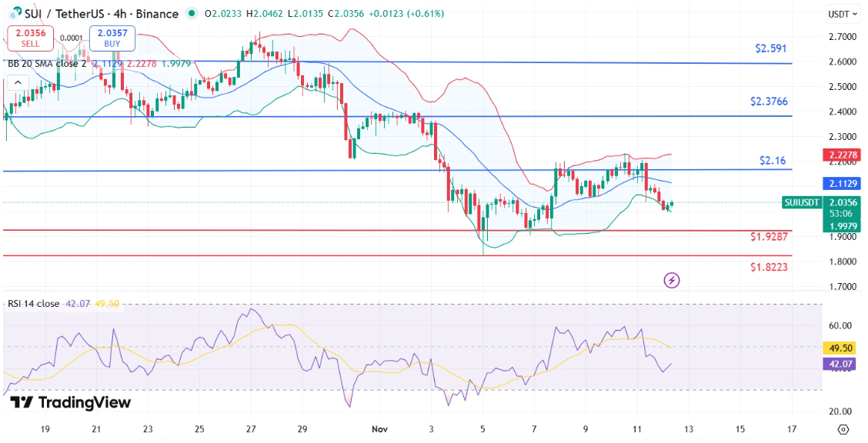Click the purple lightning bolt event icon
Screen dimensions: 868x443
pos(672,281)
